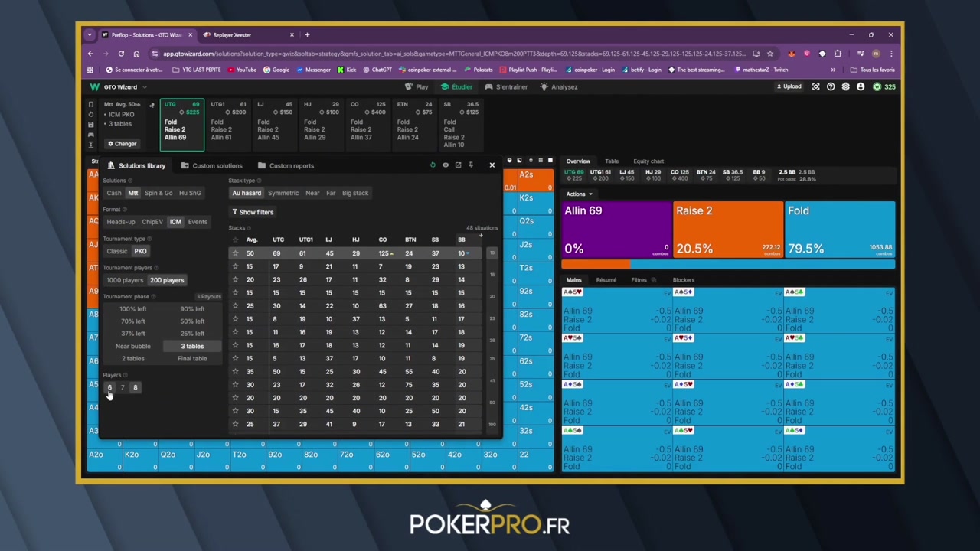This screenshot has height=551, width=980.
Task: Click the purple Allin 69 action box
Action: pyautogui.click(x=616, y=230)
